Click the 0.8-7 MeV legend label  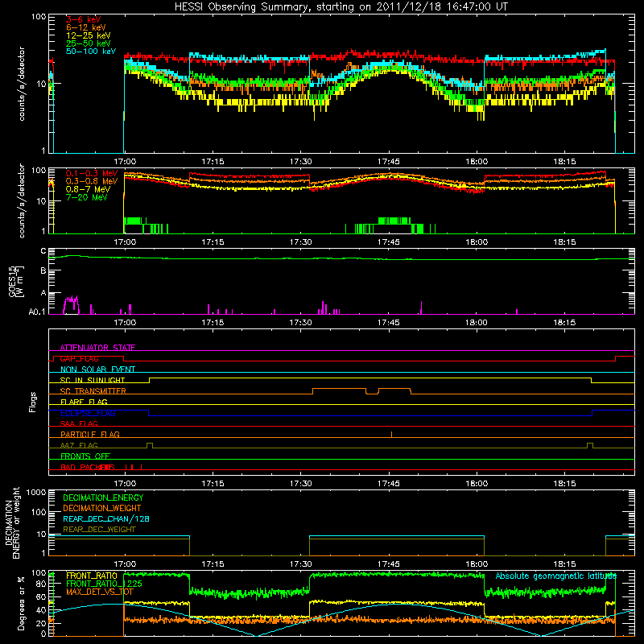[x=89, y=189]
